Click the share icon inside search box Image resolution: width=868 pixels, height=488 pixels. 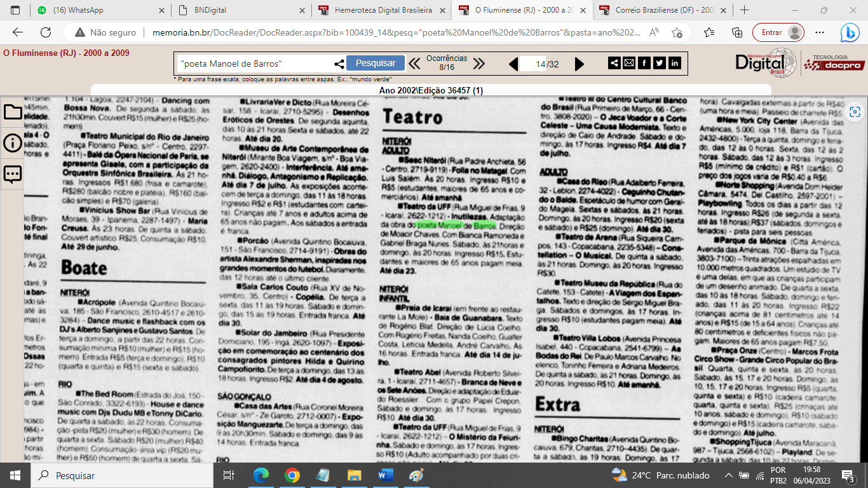tap(339, 64)
